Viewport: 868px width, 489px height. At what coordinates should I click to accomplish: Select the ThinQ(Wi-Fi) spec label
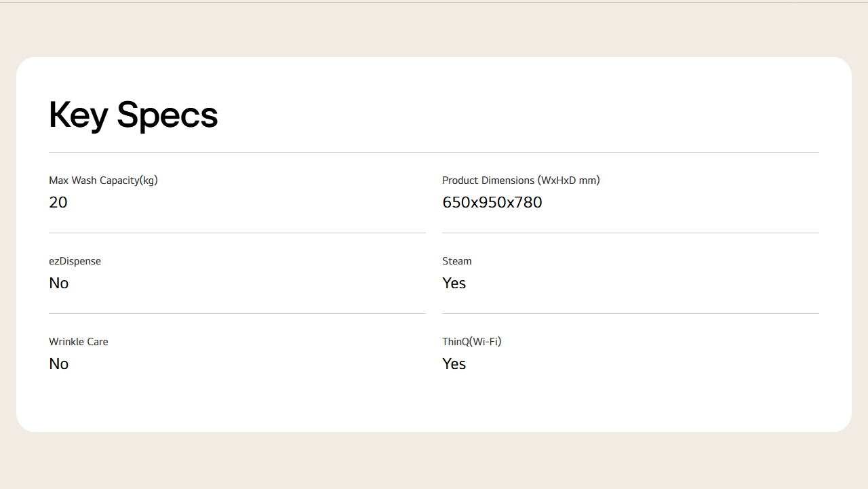(x=471, y=342)
